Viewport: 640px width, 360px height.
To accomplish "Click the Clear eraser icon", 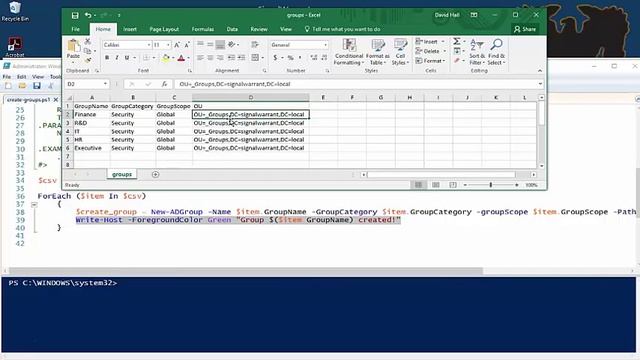I will point(457,60).
